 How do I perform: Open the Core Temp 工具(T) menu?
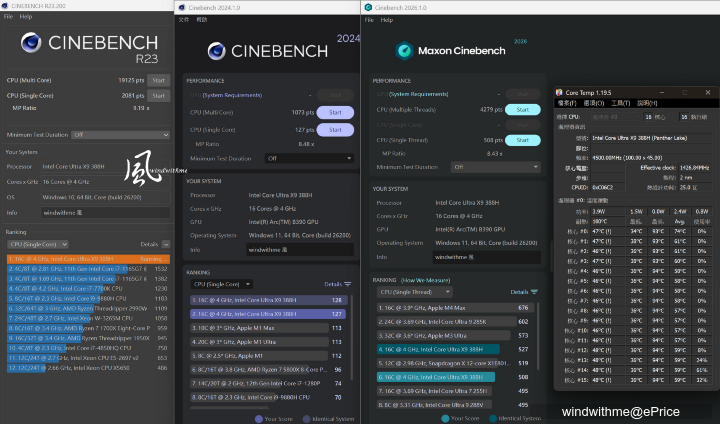click(620, 103)
